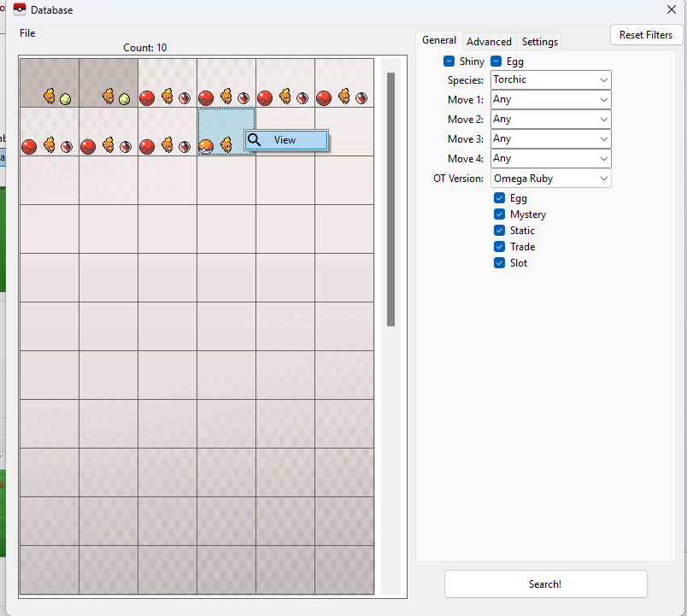The image size is (687, 616).
Task: Toggle the Shiny filter checkbox
Action: [449, 62]
